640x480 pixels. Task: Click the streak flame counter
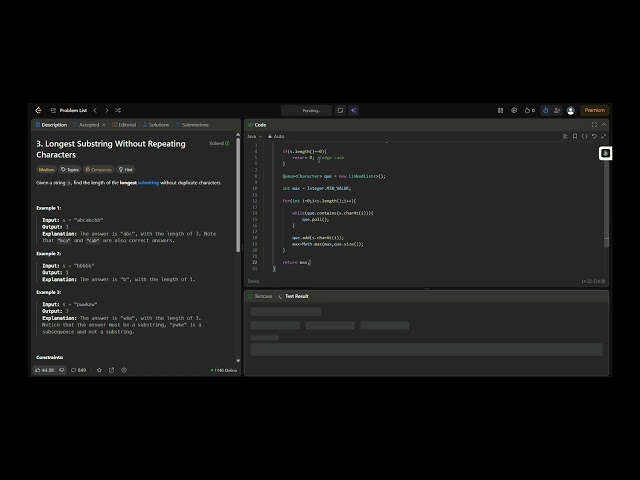click(x=529, y=110)
